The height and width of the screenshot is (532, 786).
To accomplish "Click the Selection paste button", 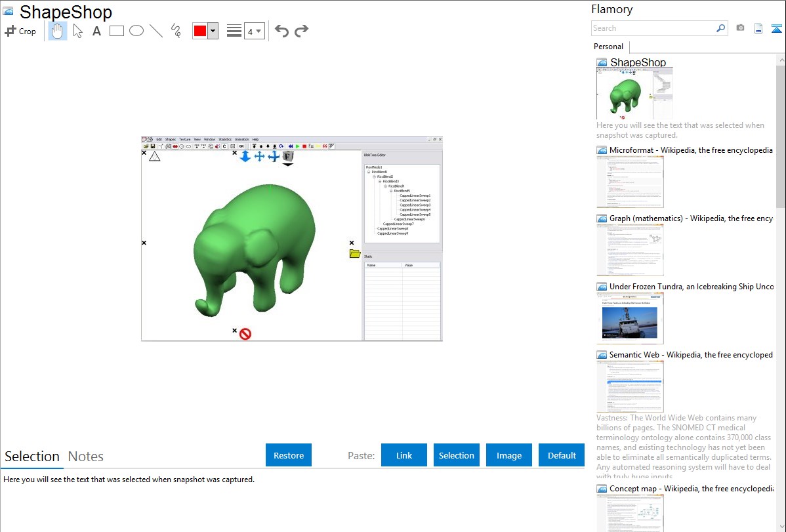I will [457, 455].
